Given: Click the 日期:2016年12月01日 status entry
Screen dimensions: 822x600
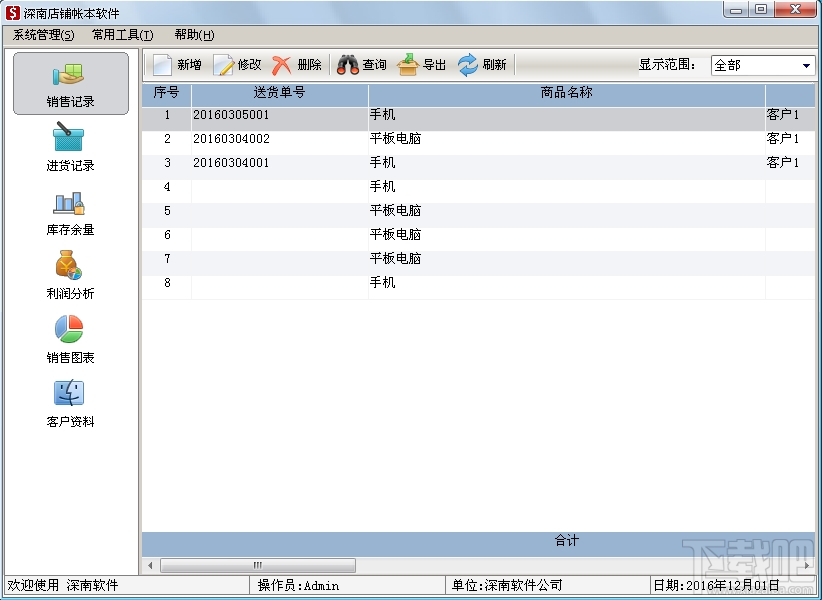Looking at the screenshot, I should click(x=716, y=585).
